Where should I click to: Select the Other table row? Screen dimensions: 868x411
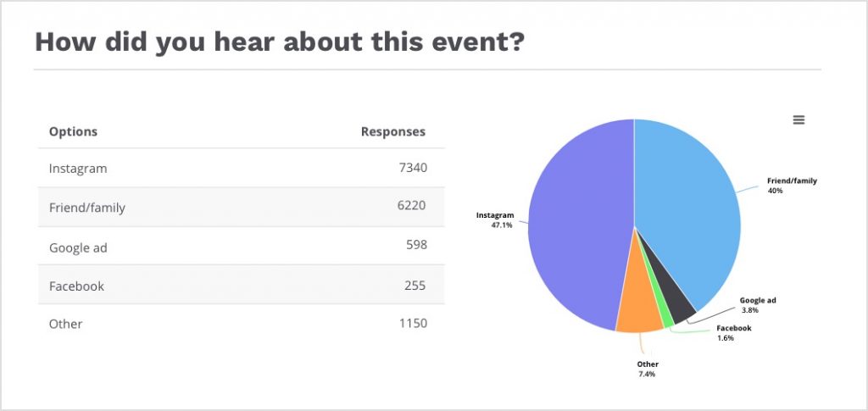(241, 324)
